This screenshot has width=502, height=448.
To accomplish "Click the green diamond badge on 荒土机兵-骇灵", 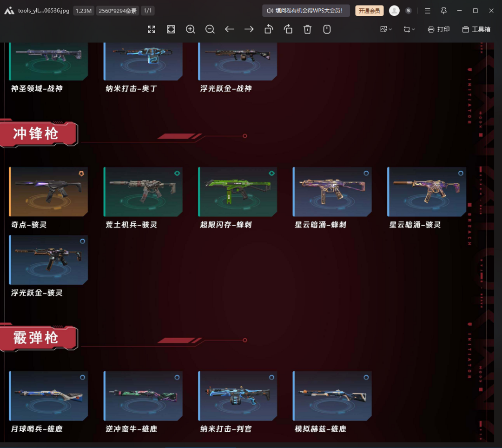I will [x=177, y=173].
